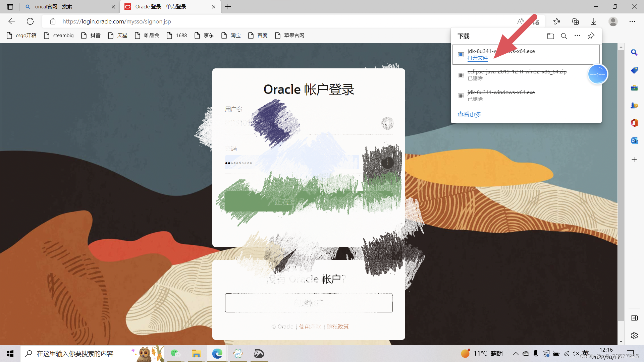
Task: Expand hidden system tray icons
Action: coord(516,354)
